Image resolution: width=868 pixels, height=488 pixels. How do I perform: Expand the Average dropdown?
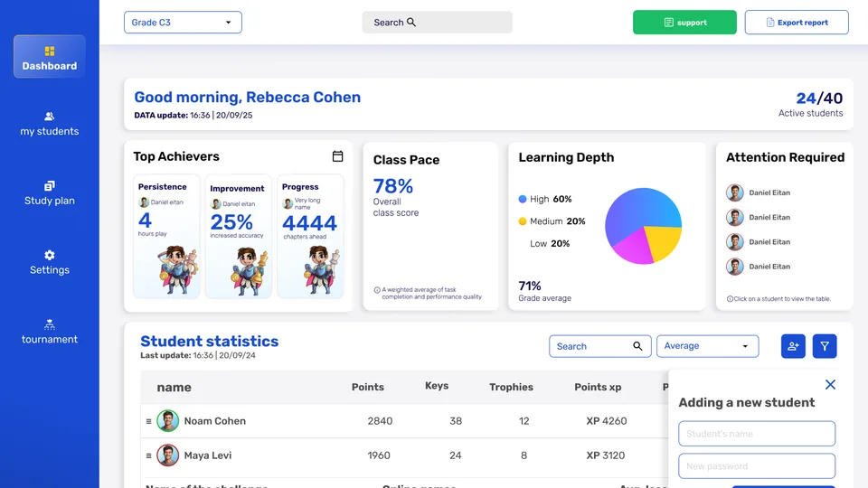click(707, 346)
